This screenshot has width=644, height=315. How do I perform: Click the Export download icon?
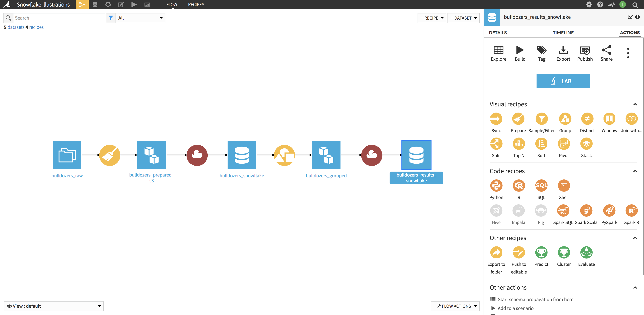tap(563, 50)
